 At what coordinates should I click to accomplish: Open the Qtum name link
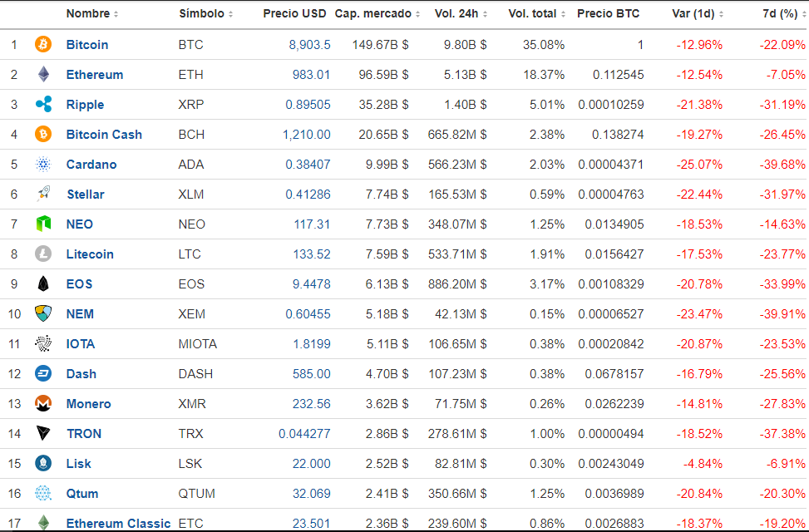82,494
